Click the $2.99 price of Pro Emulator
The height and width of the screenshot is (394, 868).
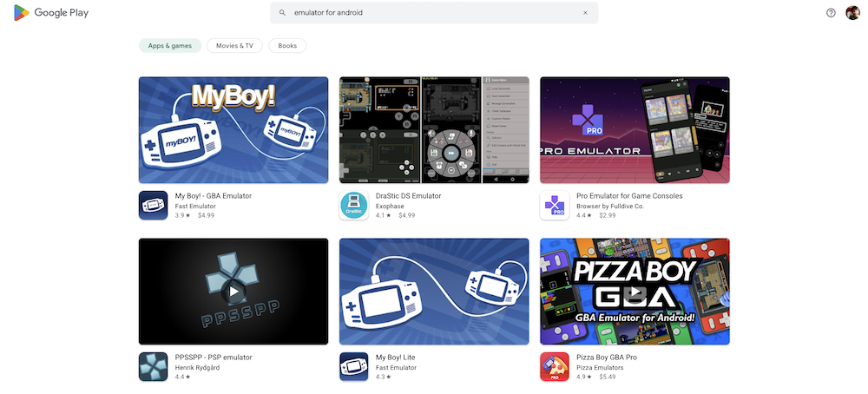[x=608, y=215]
